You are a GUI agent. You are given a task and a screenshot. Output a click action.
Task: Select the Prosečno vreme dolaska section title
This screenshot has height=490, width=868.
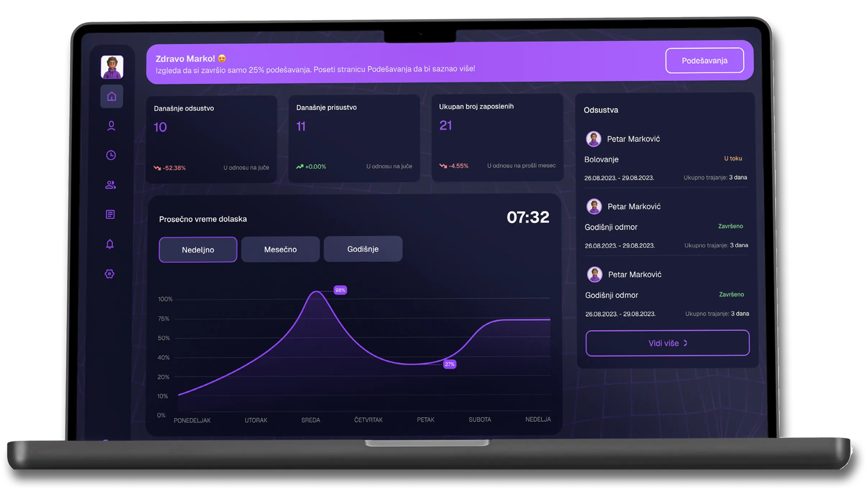(x=202, y=219)
